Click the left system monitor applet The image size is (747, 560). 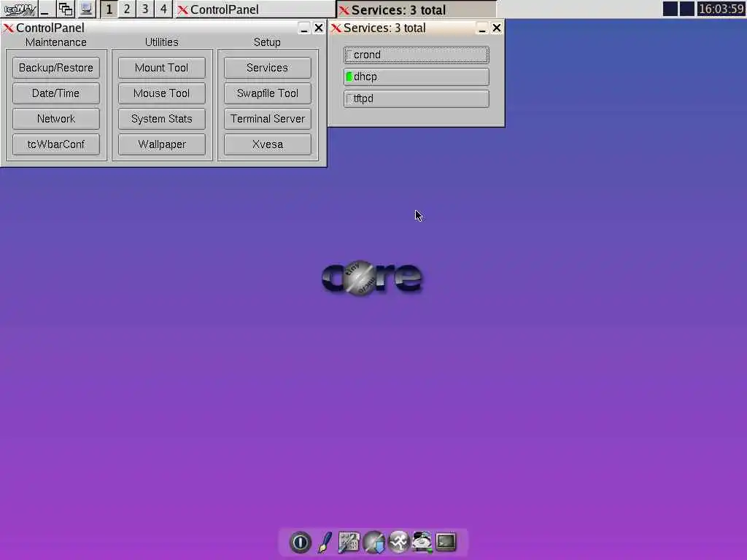tap(670, 9)
